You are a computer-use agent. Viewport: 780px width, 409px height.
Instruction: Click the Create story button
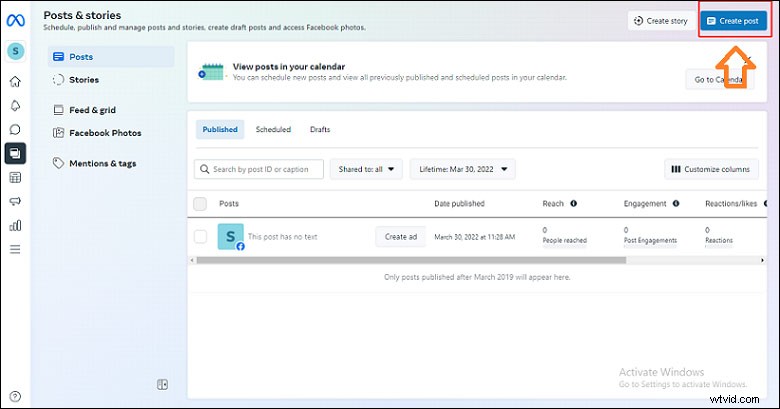pos(661,21)
